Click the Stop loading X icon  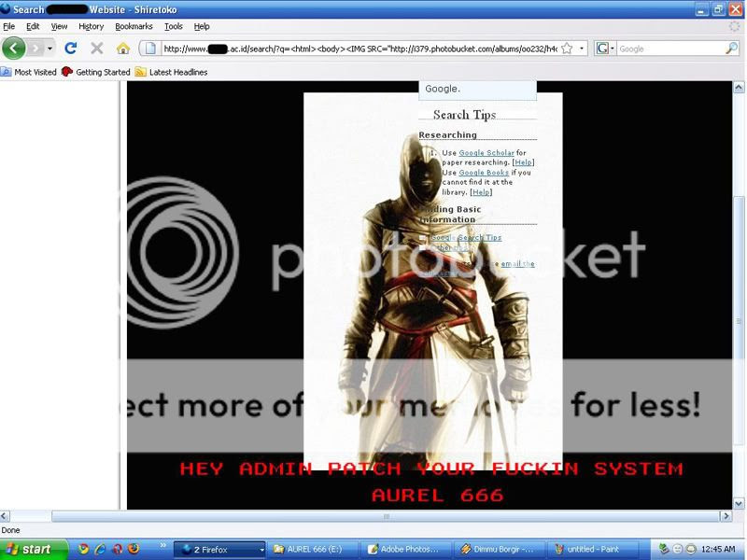97,49
